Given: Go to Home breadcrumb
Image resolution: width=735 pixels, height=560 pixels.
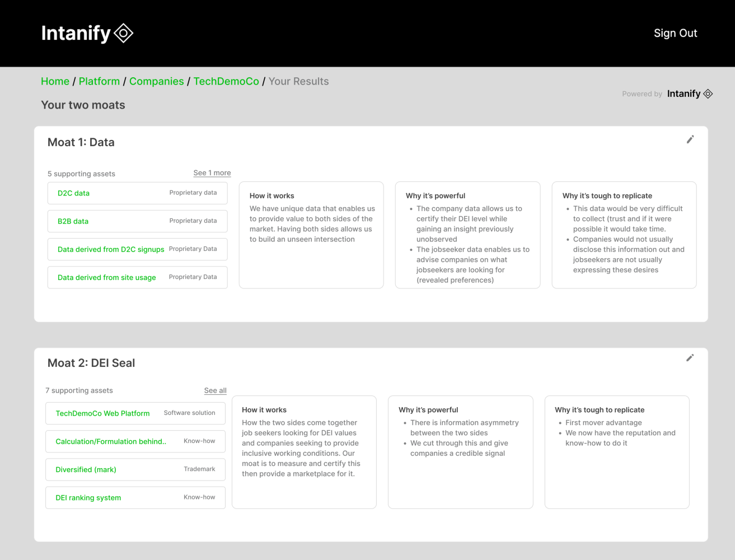Looking at the screenshot, I should (x=55, y=81).
